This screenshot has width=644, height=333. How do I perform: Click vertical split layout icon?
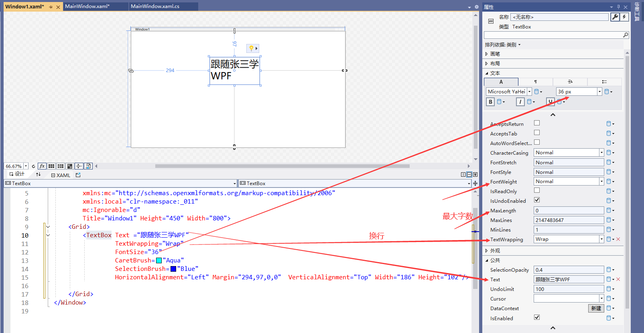[x=463, y=175]
